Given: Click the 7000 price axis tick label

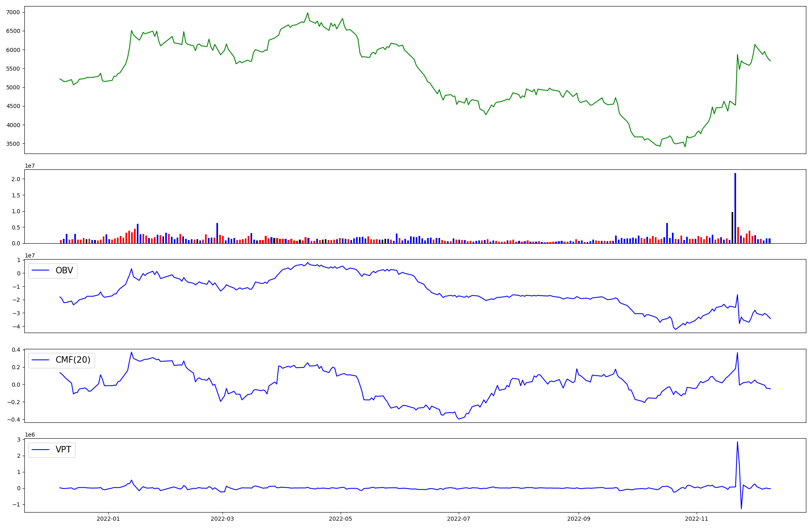Looking at the screenshot, I should (x=13, y=12).
